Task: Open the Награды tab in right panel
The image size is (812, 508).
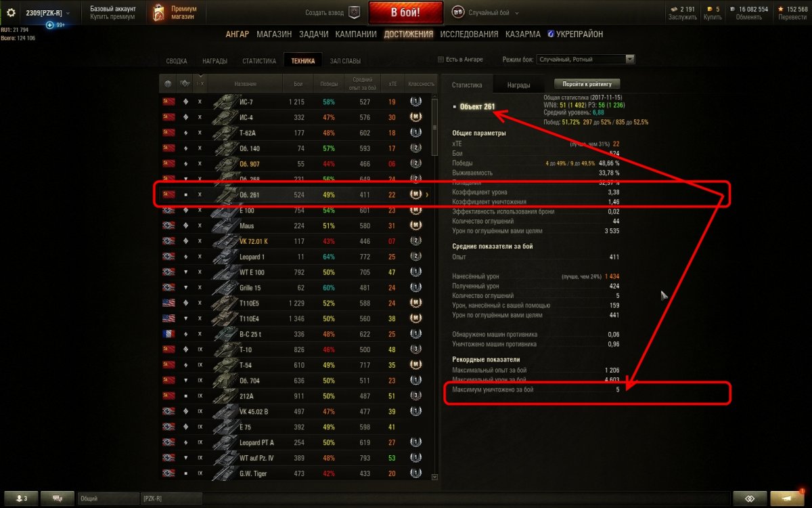Action: [x=518, y=85]
